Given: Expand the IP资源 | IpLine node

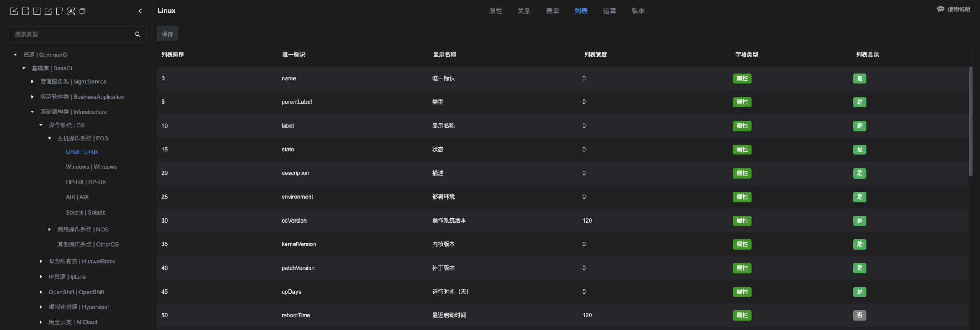Looking at the screenshot, I should 41,277.
